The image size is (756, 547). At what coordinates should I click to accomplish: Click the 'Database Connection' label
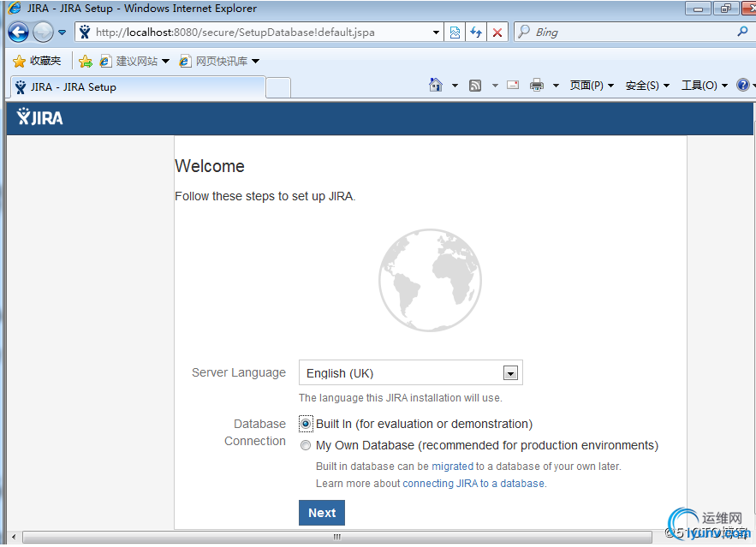point(255,432)
